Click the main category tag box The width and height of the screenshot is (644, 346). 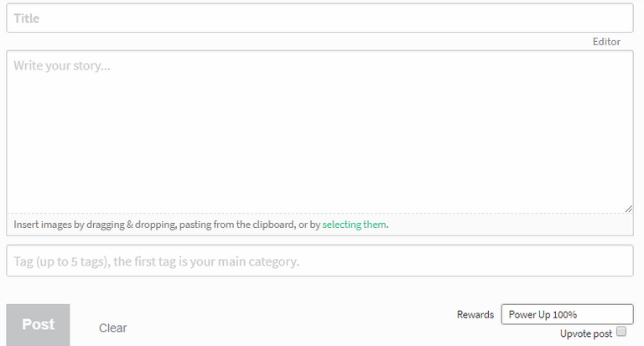(319, 261)
